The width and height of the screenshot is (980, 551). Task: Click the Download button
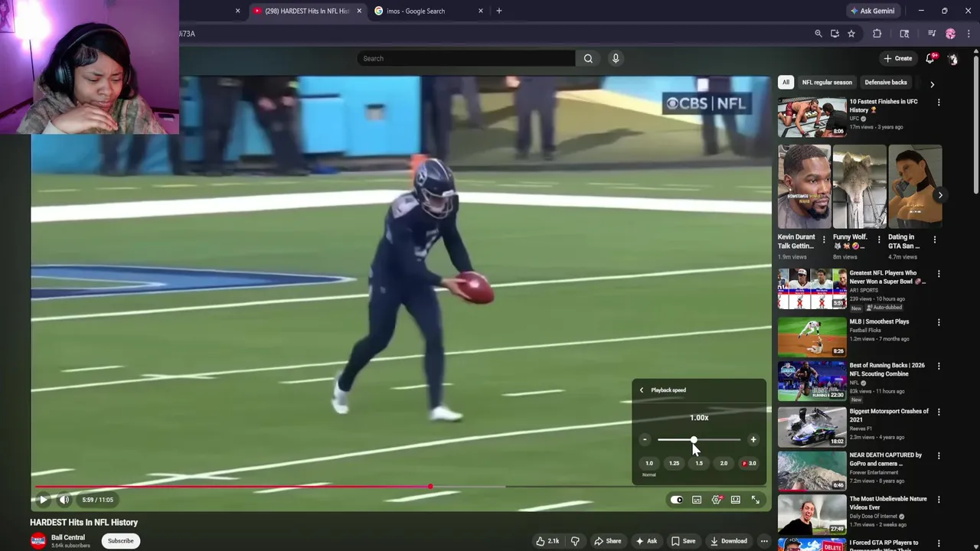tap(729, 541)
